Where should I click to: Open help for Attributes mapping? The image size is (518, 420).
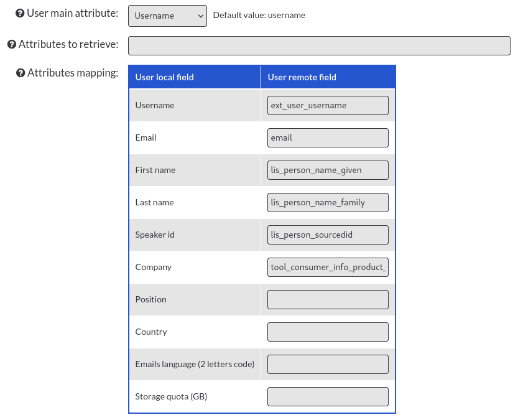coord(21,73)
